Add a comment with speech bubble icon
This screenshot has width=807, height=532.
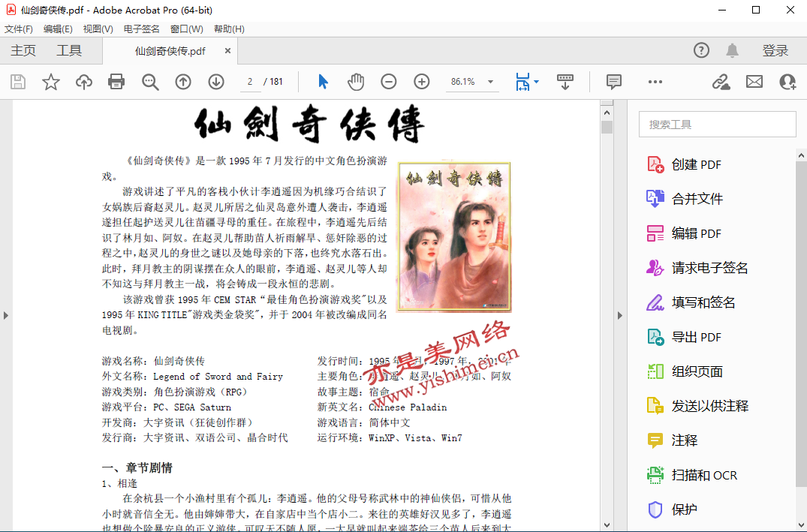[613, 82]
